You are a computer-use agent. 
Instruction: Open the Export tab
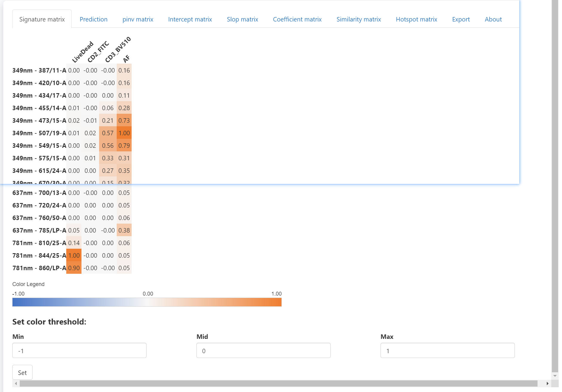pos(461,19)
